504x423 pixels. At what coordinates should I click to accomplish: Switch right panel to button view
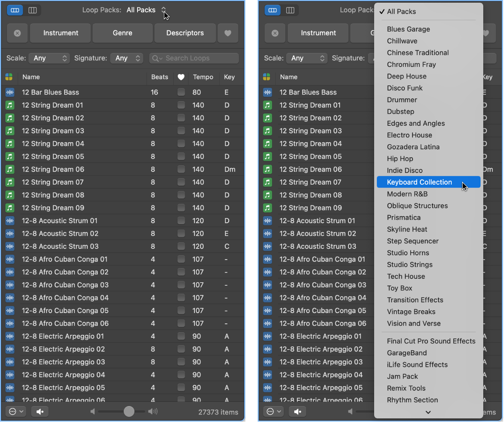click(273, 10)
